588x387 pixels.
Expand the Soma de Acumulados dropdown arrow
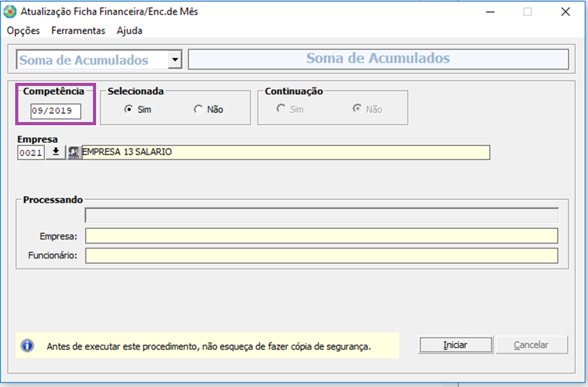tap(175, 59)
